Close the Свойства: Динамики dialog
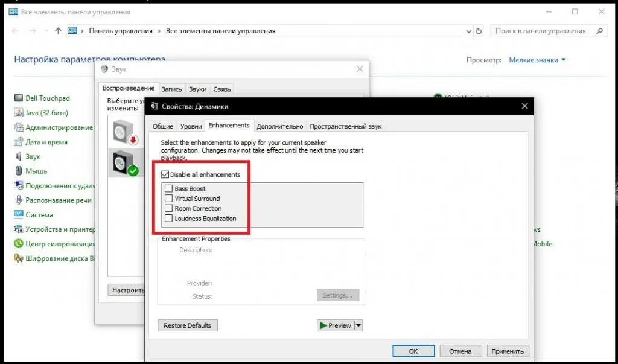 click(x=524, y=106)
